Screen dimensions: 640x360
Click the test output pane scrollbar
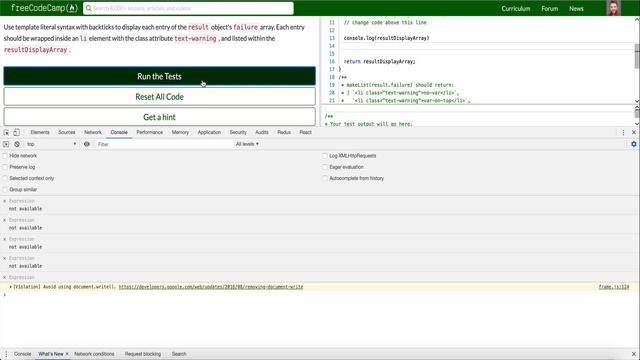(637, 113)
